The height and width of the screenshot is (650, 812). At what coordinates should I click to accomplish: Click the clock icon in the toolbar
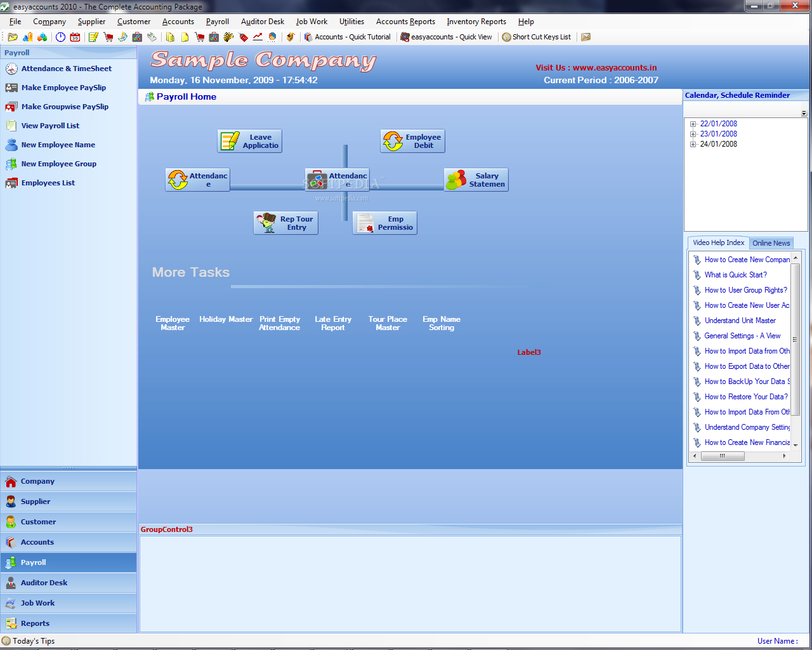(60, 37)
